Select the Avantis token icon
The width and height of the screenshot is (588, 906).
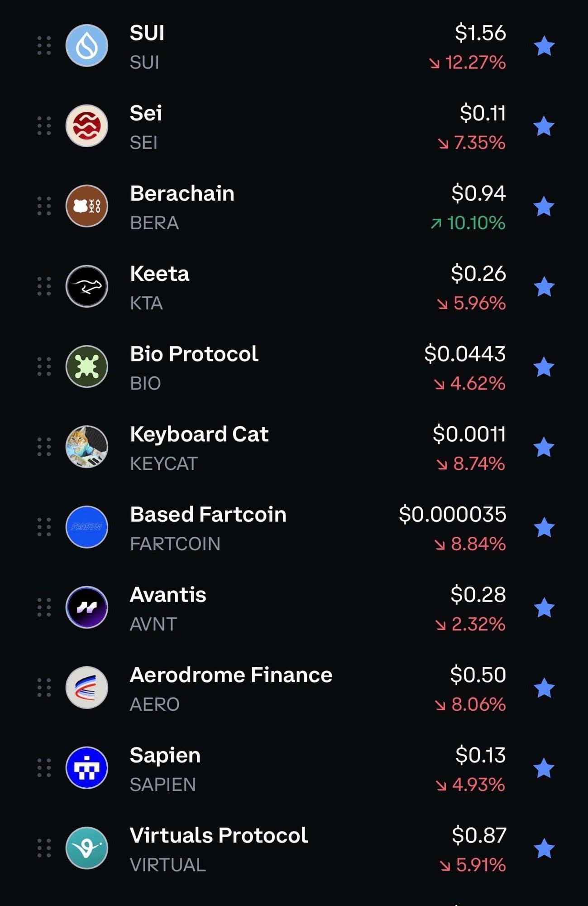[87, 607]
